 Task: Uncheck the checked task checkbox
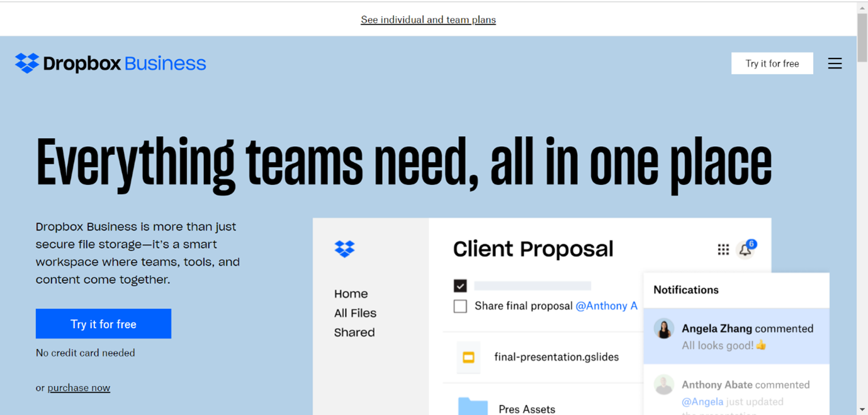pos(460,286)
